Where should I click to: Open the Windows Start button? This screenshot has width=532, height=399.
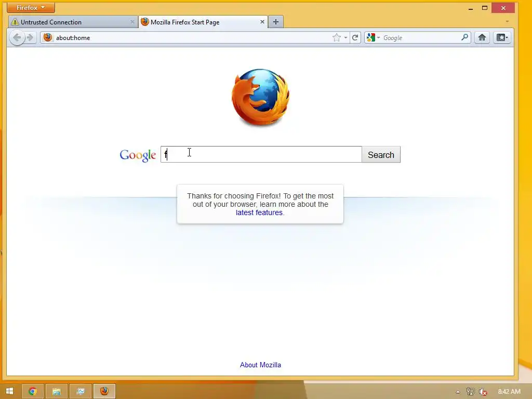tap(9, 391)
